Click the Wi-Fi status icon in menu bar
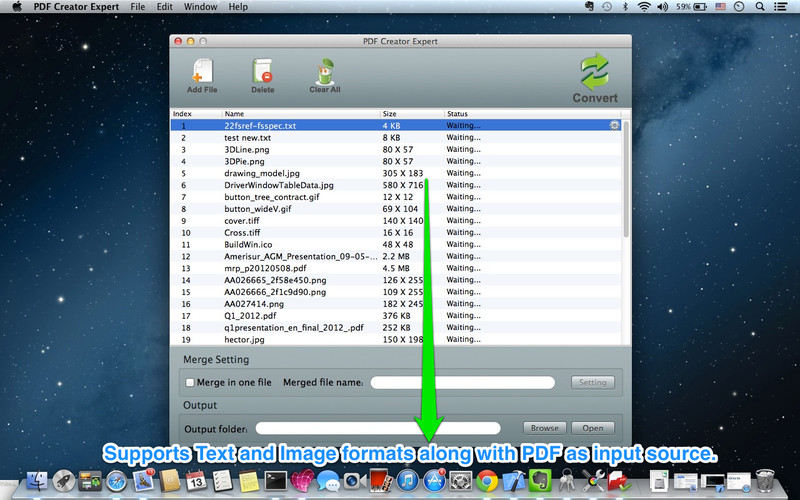This screenshot has height=500, width=800. click(644, 7)
